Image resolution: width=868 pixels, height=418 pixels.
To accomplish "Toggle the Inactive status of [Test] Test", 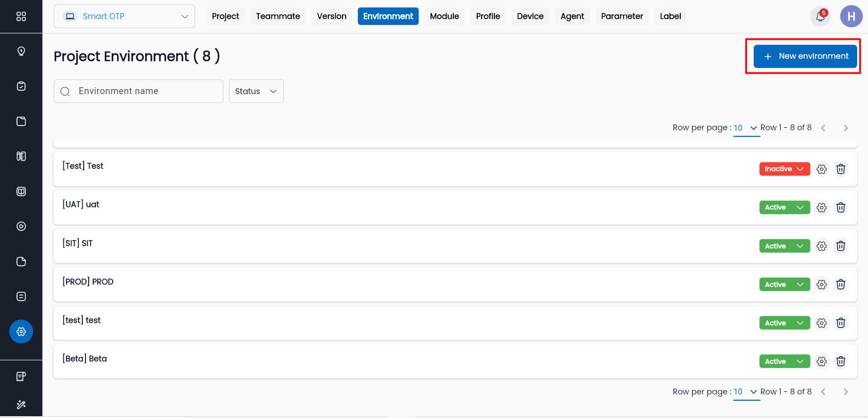I will pyautogui.click(x=784, y=169).
